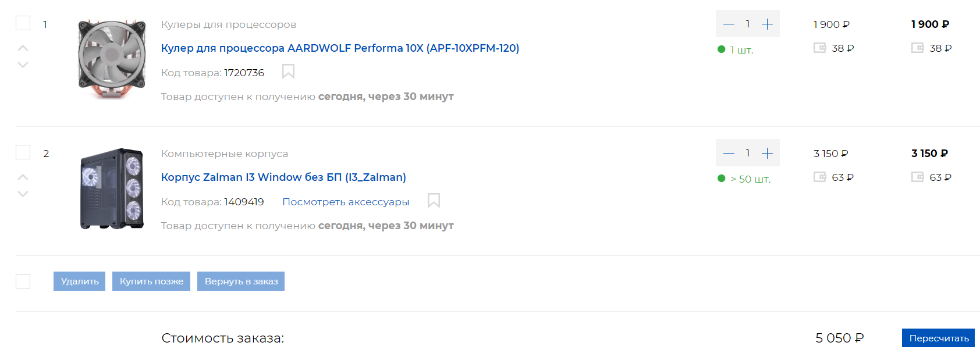The width and height of the screenshot is (980, 353).
Task: Move the Zalman case up in list
Action: pyautogui.click(x=23, y=177)
